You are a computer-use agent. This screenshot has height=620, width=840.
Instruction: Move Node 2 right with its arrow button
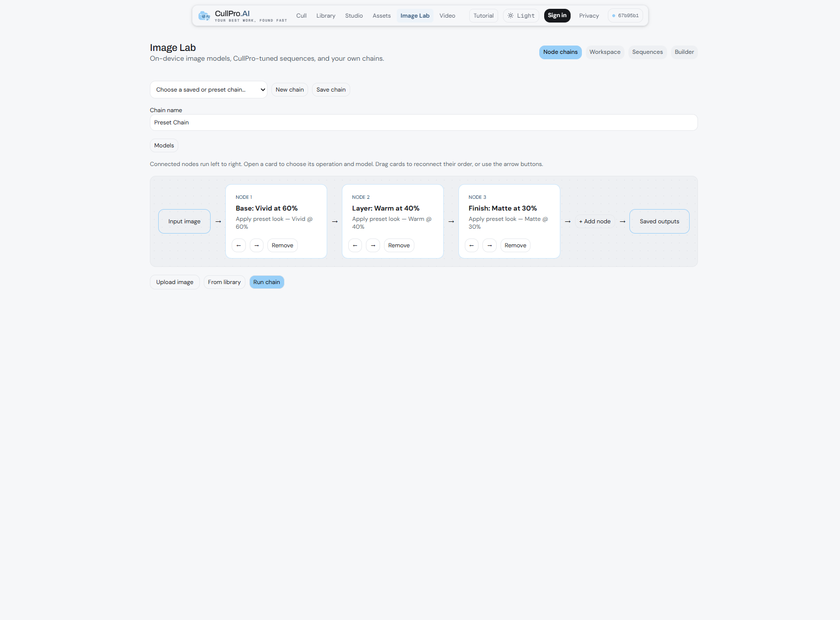click(x=373, y=245)
